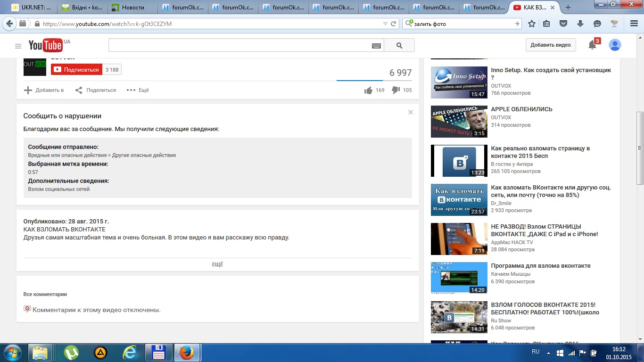Click the 'Качаем Мышцы' channel name
644x362 pixels.
coord(511,274)
